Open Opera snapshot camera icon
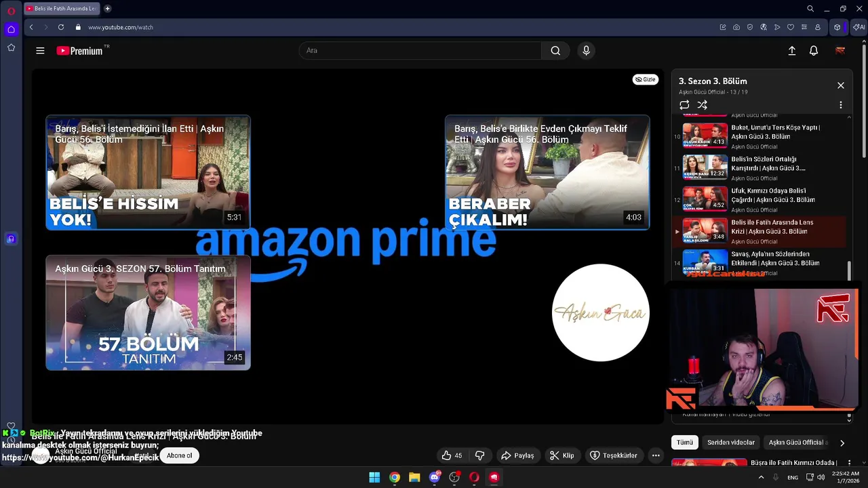The height and width of the screenshot is (488, 868). coord(736,27)
